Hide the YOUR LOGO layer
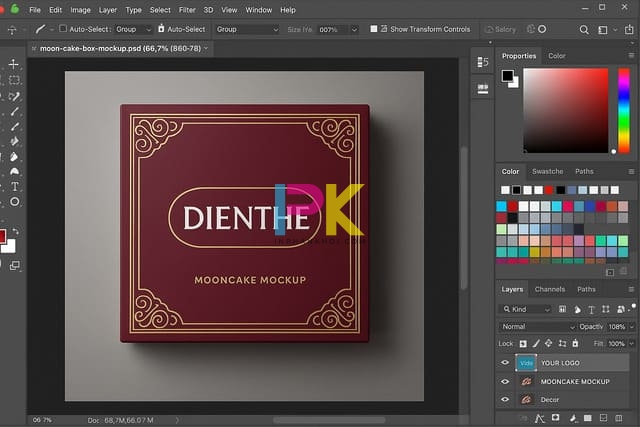640x427 pixels. click(504, 363)
